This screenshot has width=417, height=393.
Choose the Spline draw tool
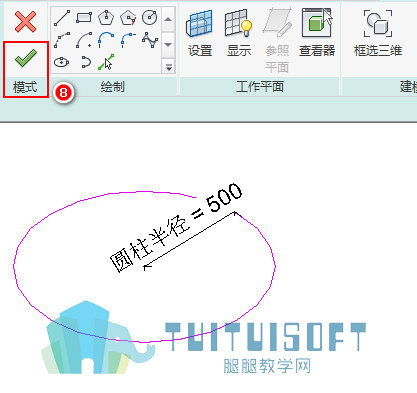pos(149,40)
